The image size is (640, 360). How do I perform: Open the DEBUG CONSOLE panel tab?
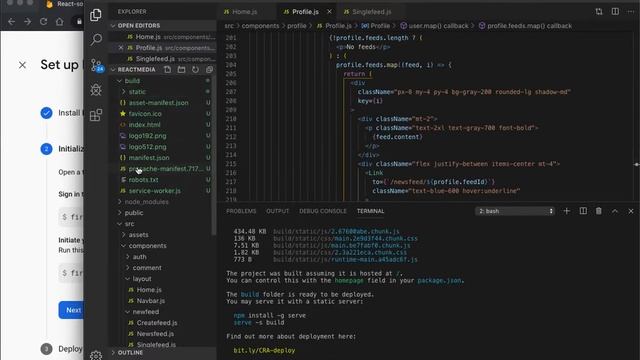click(322, 211)
